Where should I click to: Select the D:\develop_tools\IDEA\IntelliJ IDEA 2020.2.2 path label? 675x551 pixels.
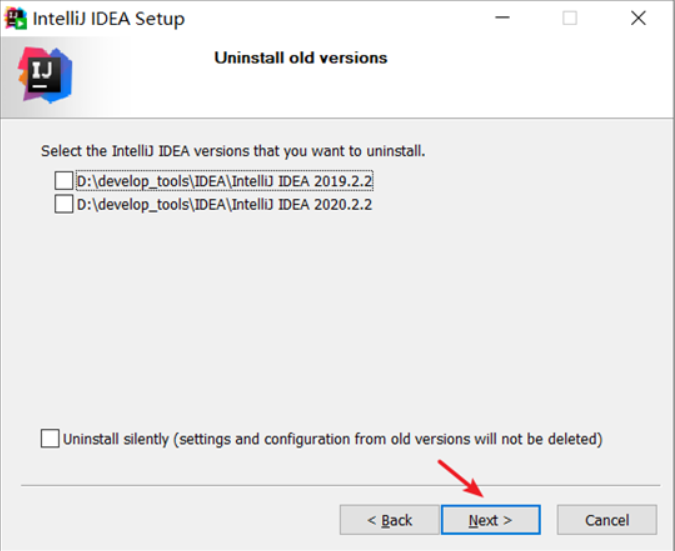[225, 204]
